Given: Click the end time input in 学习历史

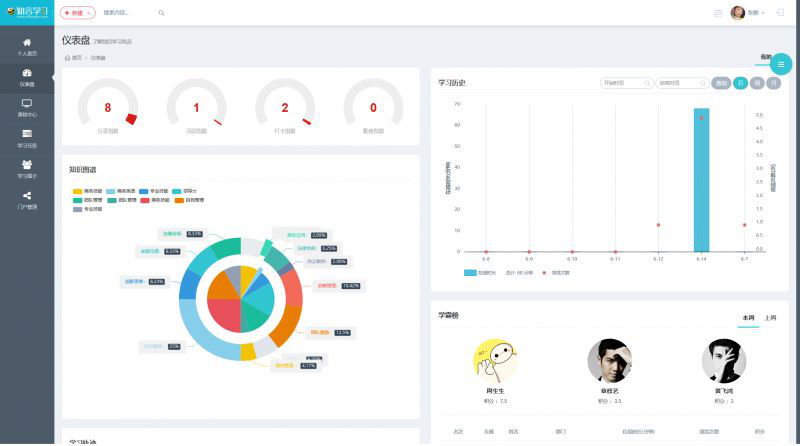Looking at the screenshot, I should [682, 83].
